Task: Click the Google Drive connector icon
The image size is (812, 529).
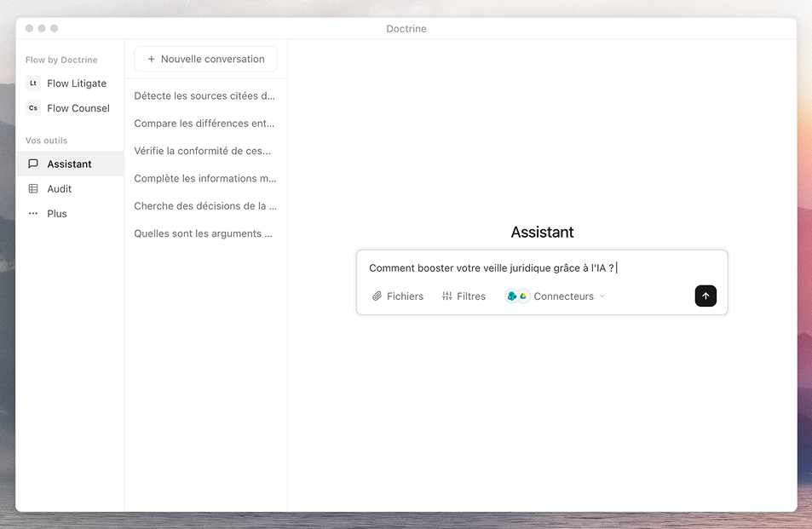Action: pyautogui.click(x=523, y=296)
